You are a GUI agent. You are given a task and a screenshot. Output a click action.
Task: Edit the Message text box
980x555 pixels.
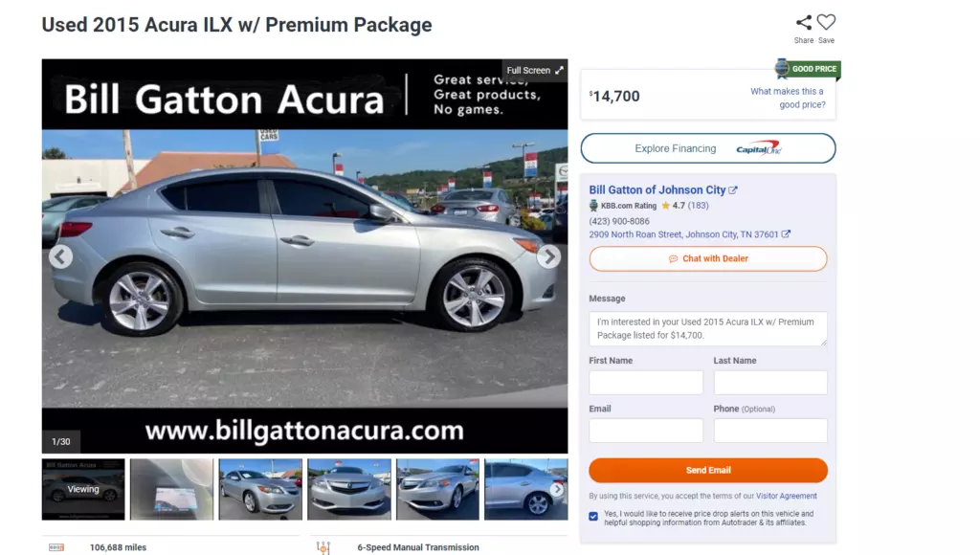coord(708,329)
